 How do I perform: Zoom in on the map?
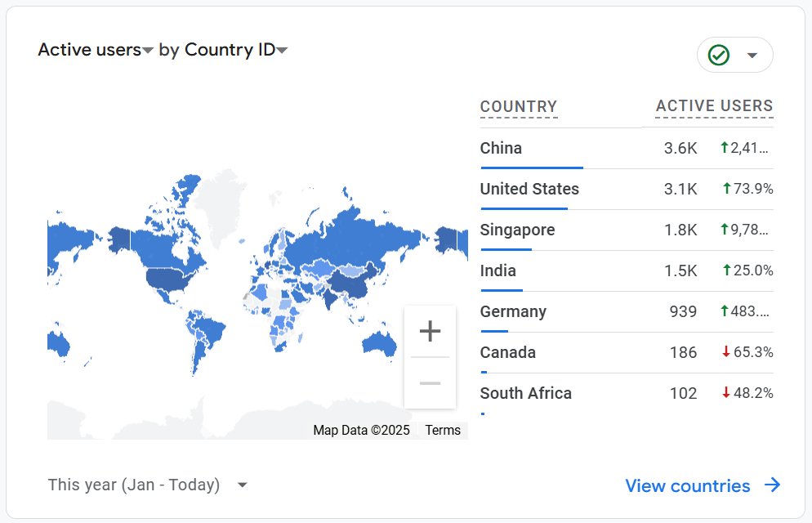[x=430, y=331]
